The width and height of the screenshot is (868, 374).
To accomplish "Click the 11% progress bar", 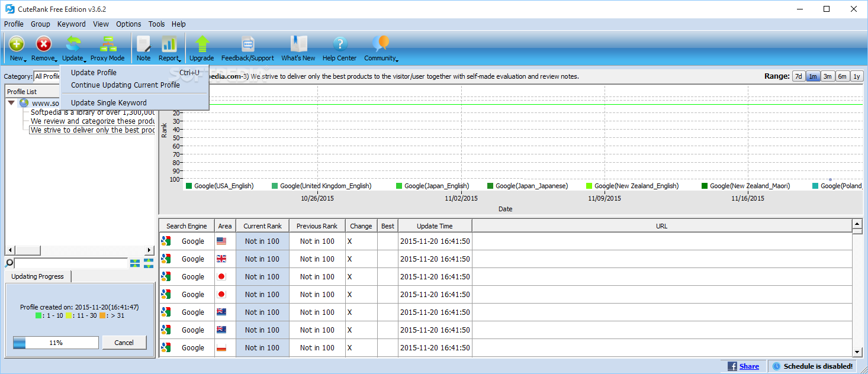I will point(56,343).
